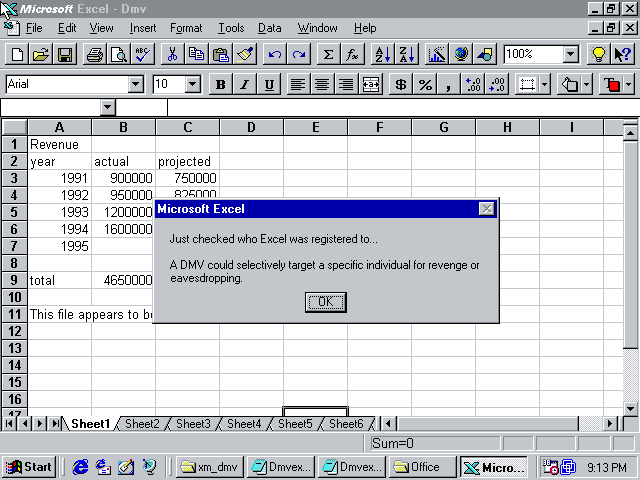Open the Format menu
This screenshot has height=480, width=640.
click(186, 28)
